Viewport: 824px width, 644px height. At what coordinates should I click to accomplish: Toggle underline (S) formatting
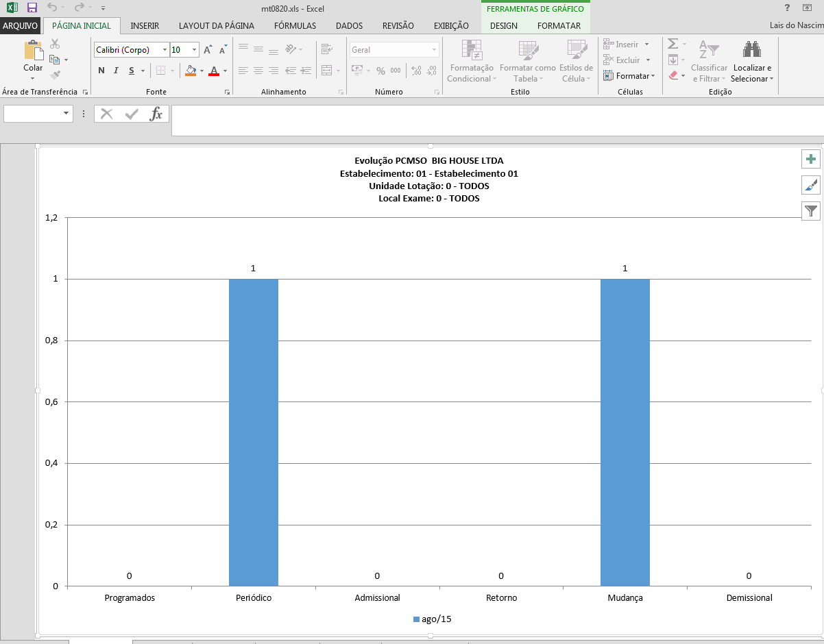coord(131,71)
